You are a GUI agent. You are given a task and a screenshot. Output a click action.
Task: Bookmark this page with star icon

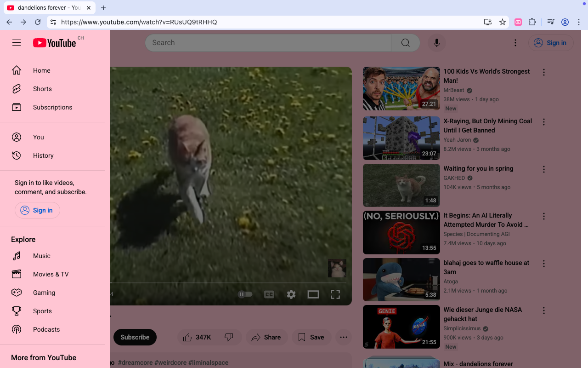(503, 22)
